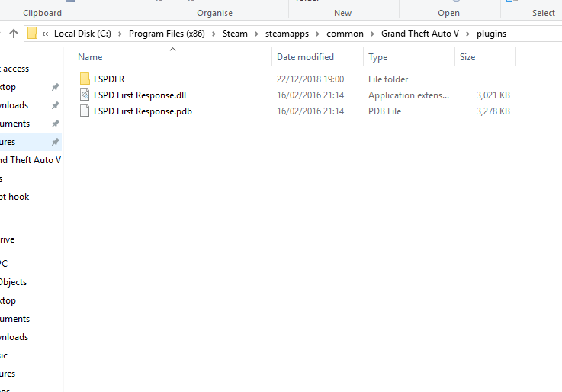This screenshot has height=392, width=562.
Task: Click plugins breadcrumb segment
Action: [x=491, y=34]
